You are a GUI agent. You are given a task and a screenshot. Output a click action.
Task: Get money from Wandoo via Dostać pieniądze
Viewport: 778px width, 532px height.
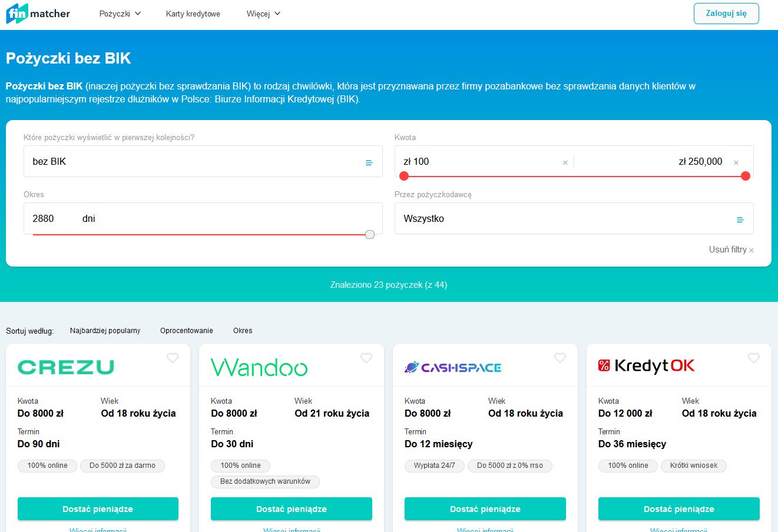tap(292, 509)
